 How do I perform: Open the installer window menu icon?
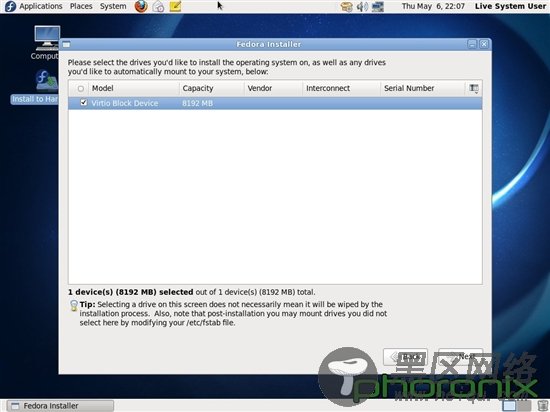[66, 44]
